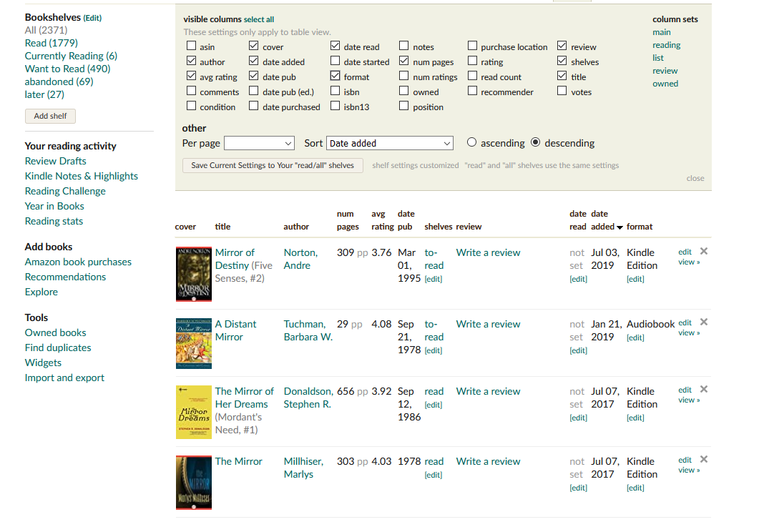Open The Mirror book cover
The width and height of the screenshot is (759, 532).
(193, 483)
